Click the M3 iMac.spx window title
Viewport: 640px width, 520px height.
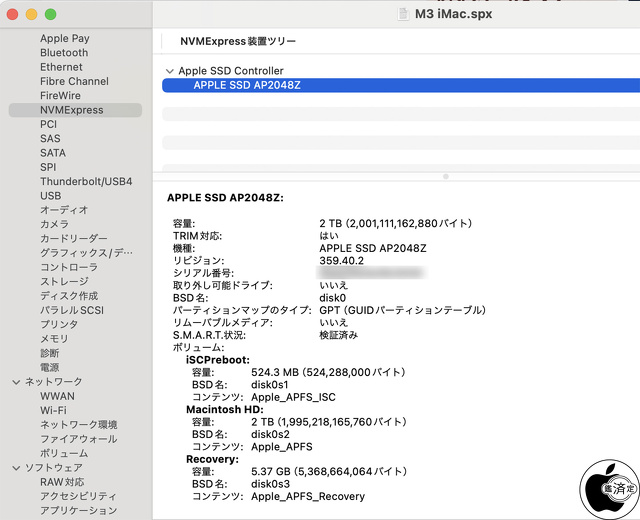(x=453, y=14)
